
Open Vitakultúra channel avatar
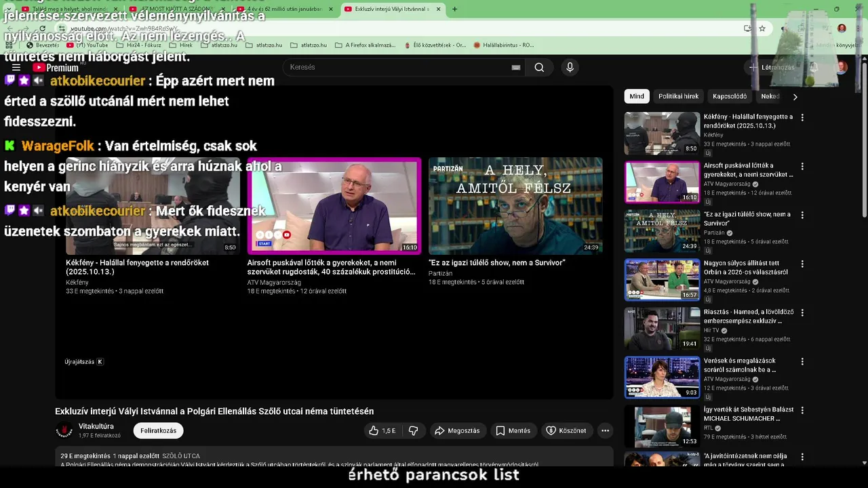click(x=64, y=430)
